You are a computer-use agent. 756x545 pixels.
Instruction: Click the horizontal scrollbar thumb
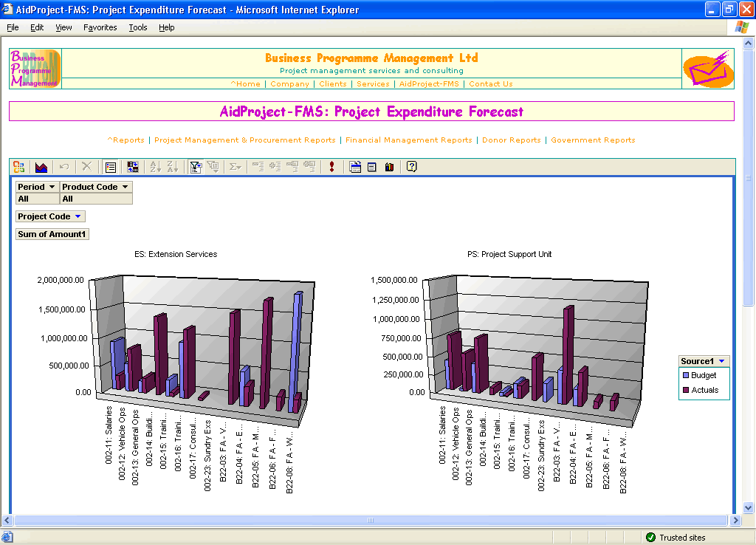371,521
